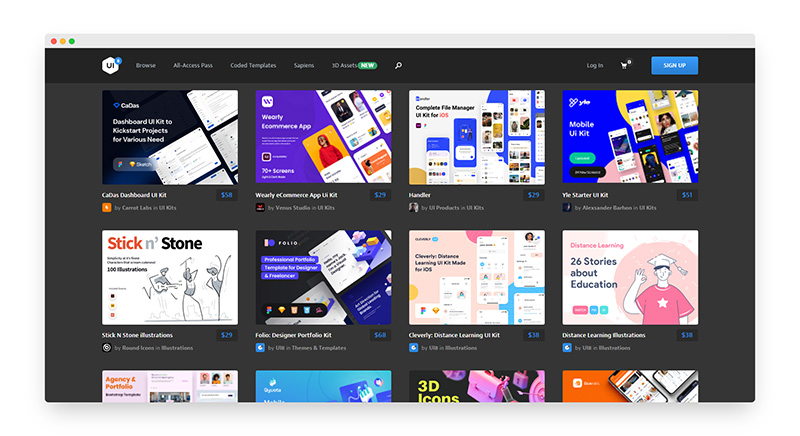This screenshot has width=800, height=436.
Task: Click the $29 price on Stick N Stone
Action: (227, 335)
